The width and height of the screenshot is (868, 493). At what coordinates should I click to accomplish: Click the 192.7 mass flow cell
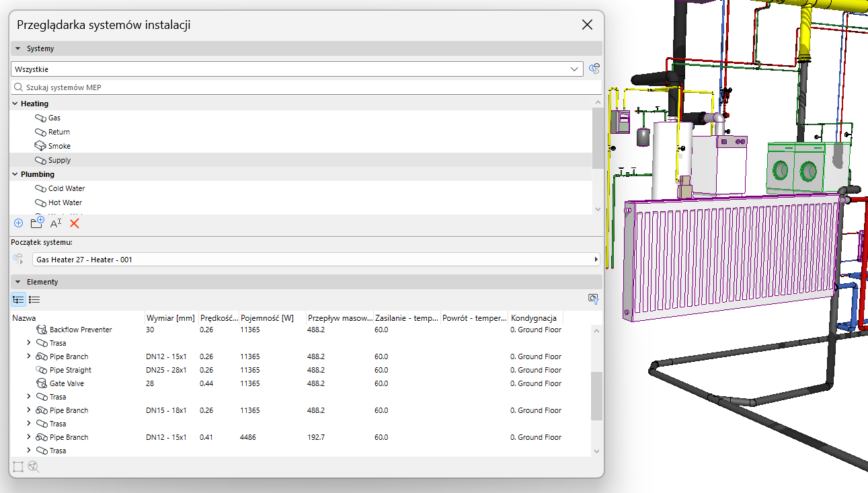pyautogui.click(x=316, y=437)
